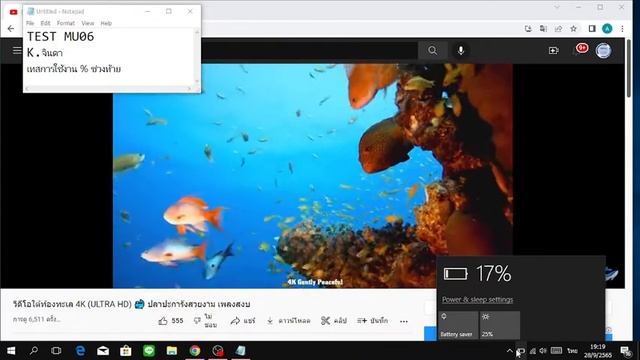Dislike the video with thumbs down
This screenshot has height=360, width=640.
tap(205, 321)
